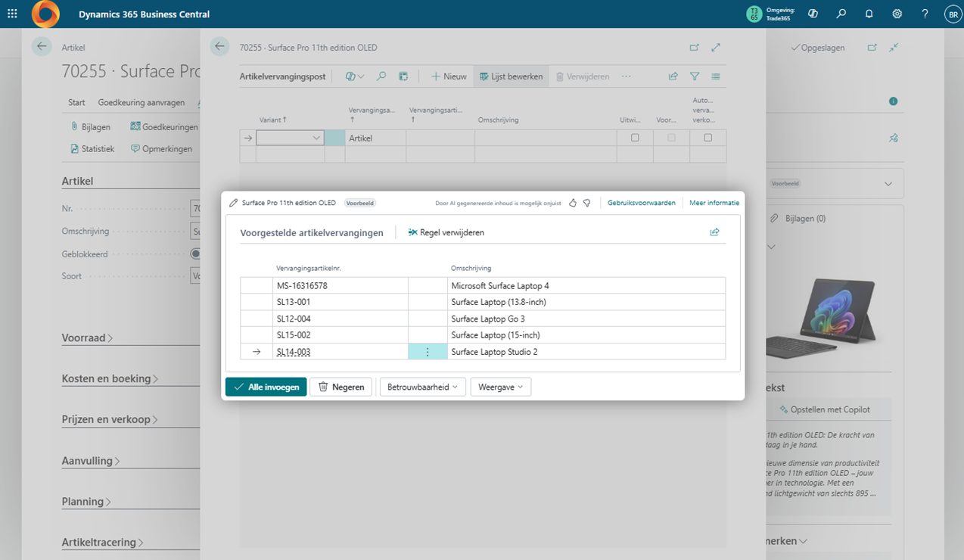The image size is (964, 560).
Task: Open the Gebruiksvoorwaarden link
Action: pyautogui.click(x=641, y=203)
